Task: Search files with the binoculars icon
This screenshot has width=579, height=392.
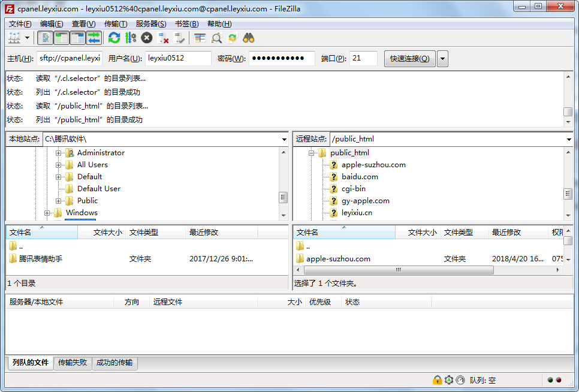Action: point(249,38)
